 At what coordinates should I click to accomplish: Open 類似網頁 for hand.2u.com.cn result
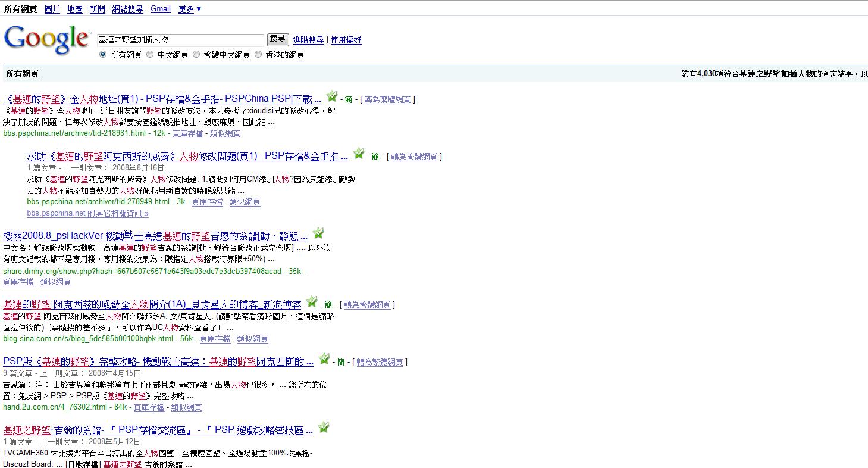point(186,407)
